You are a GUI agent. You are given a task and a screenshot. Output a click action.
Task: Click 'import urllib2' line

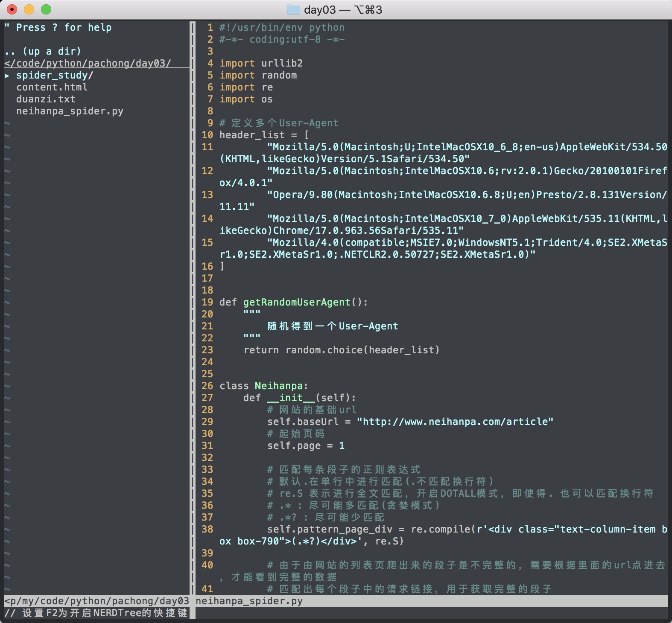click(261, 64)
